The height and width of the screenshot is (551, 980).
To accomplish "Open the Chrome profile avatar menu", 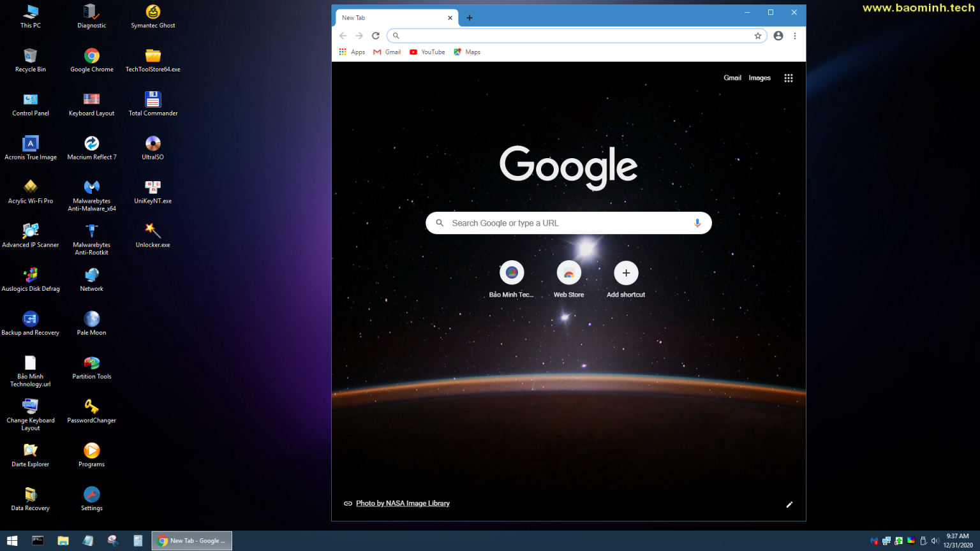I will click(778, 36).
